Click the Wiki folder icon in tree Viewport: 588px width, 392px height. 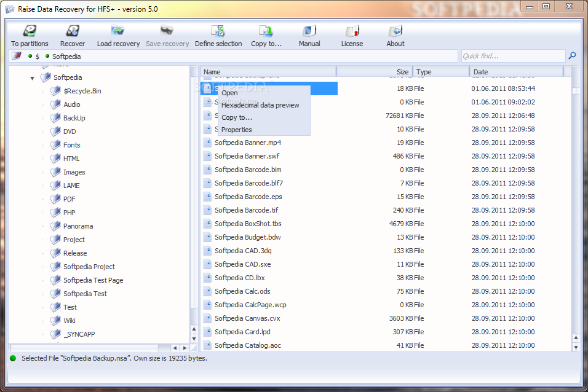(x=55, y=321)
